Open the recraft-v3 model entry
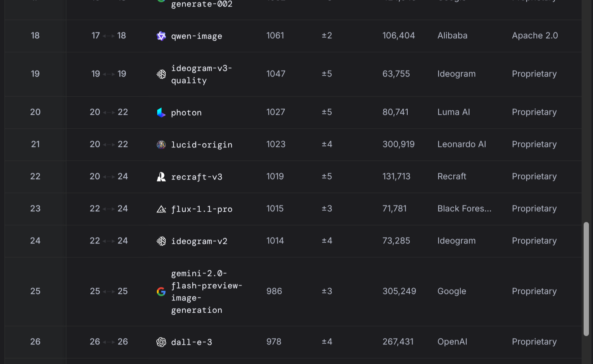The width and height of the screenshot is (593, 364). [197, 177]
